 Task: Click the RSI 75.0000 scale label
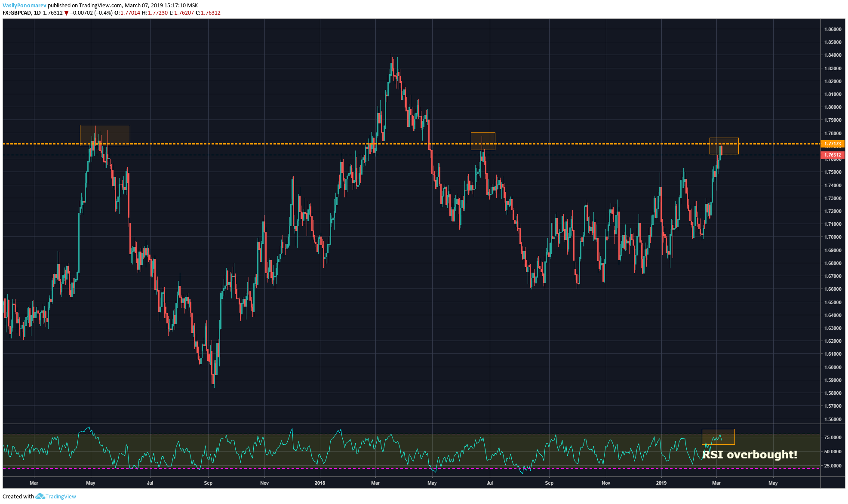(x=833, y=437)
